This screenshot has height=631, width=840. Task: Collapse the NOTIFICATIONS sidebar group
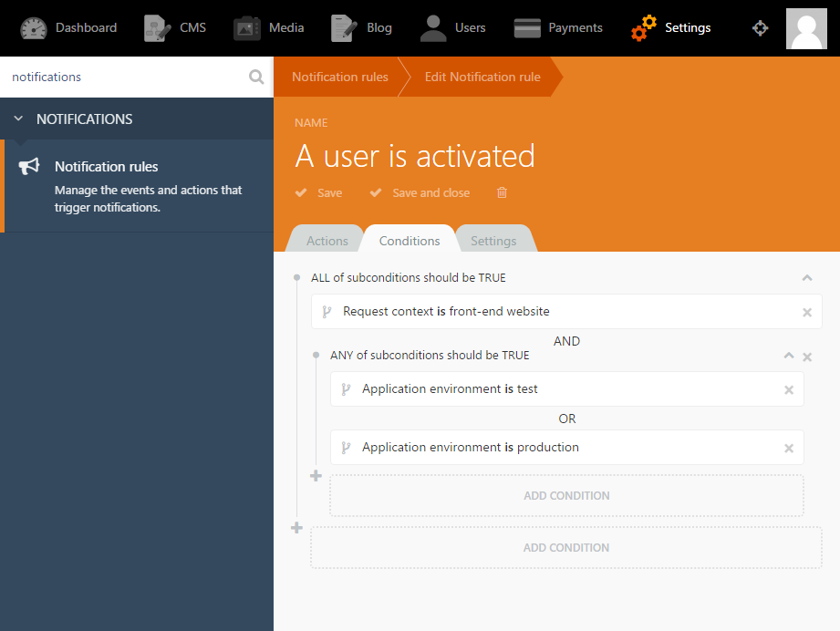(x=18, y=119)
